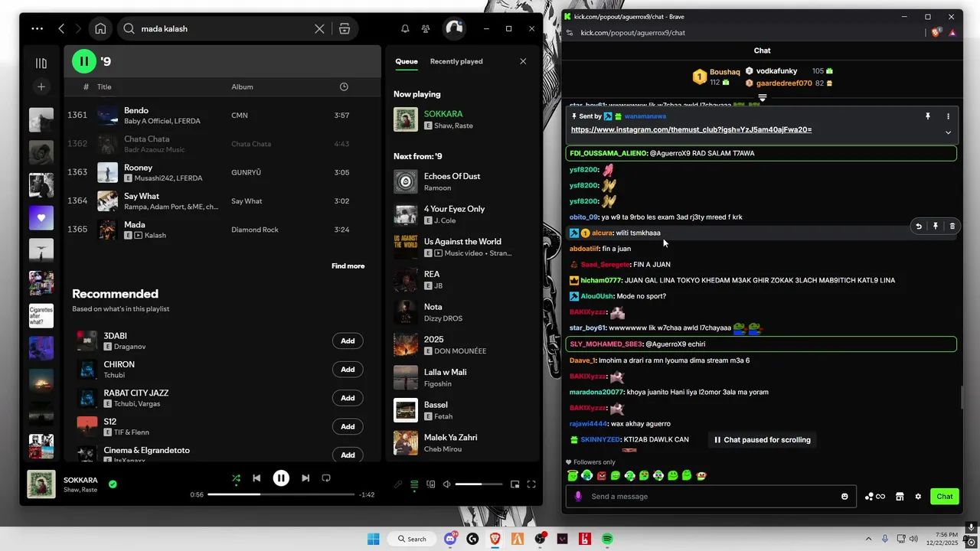Viewport: 980px width, 551px height.
Task: Toggle SOKKARA saved-to-library checkmark
Action: (x=113, y=484)
